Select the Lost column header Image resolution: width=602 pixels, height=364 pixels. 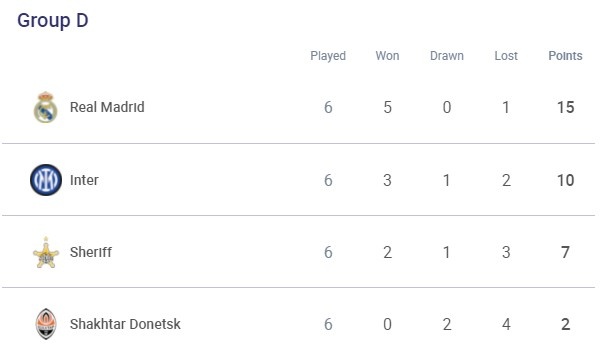tap(506, 56)
